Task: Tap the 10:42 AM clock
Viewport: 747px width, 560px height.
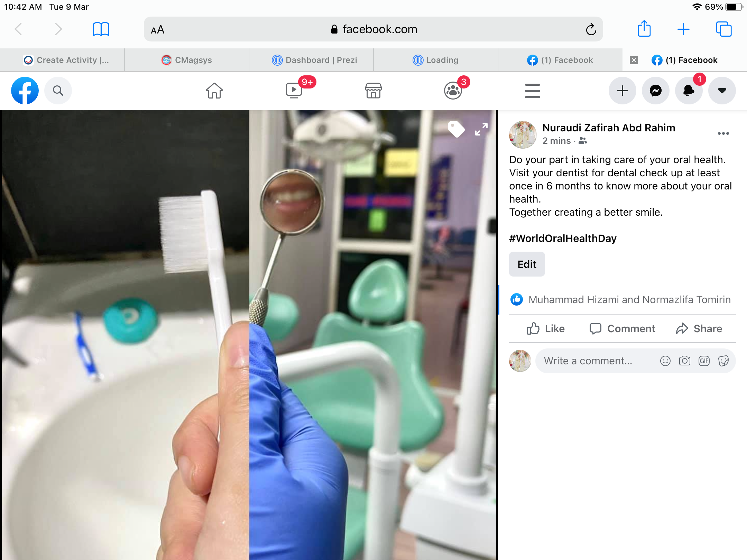Action: click(x=23, y=7)
